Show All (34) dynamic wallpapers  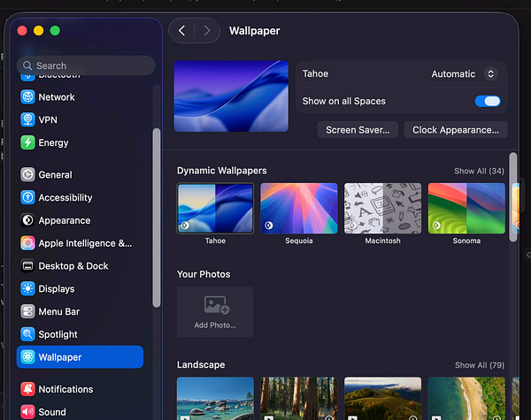pyautogui.click(x=479, y=172)
